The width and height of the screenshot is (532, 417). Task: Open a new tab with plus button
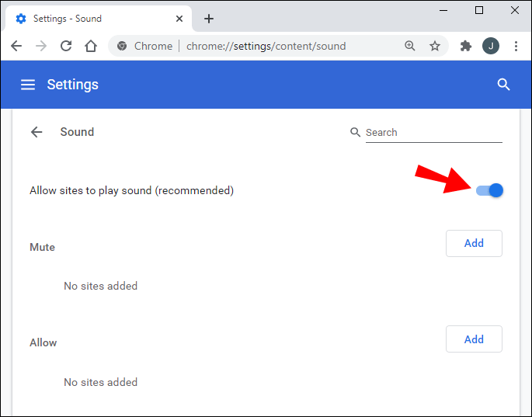coord(209,19)
